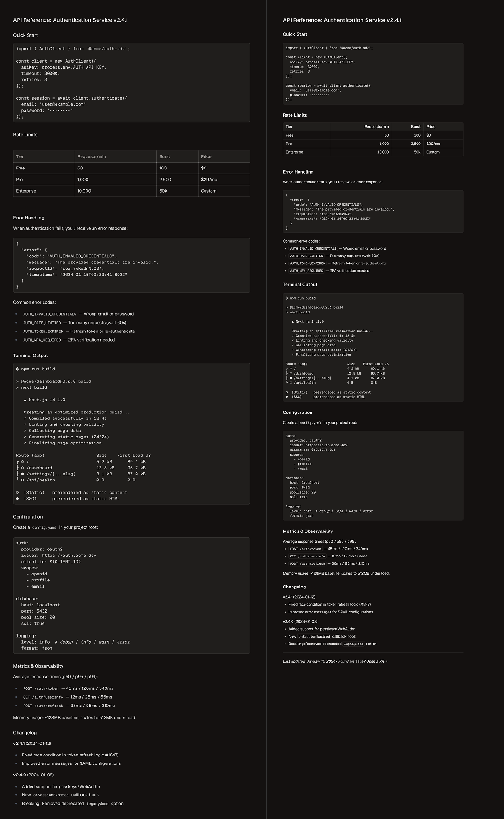Click AUTH_MFA_REQUIRED error code in the right pane
Viewport: 504px width, 819px height.
tap(306, 271)
